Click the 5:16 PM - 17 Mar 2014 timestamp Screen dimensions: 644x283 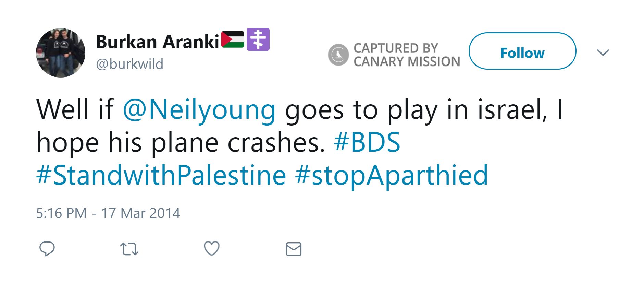tap(108, 213)
